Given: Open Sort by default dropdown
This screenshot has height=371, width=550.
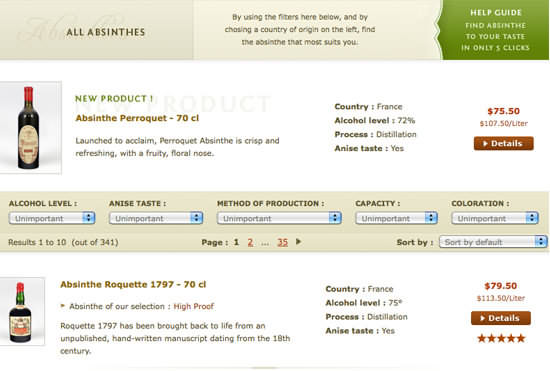Looking at the screenshot, I should click(x=493, y=242).
